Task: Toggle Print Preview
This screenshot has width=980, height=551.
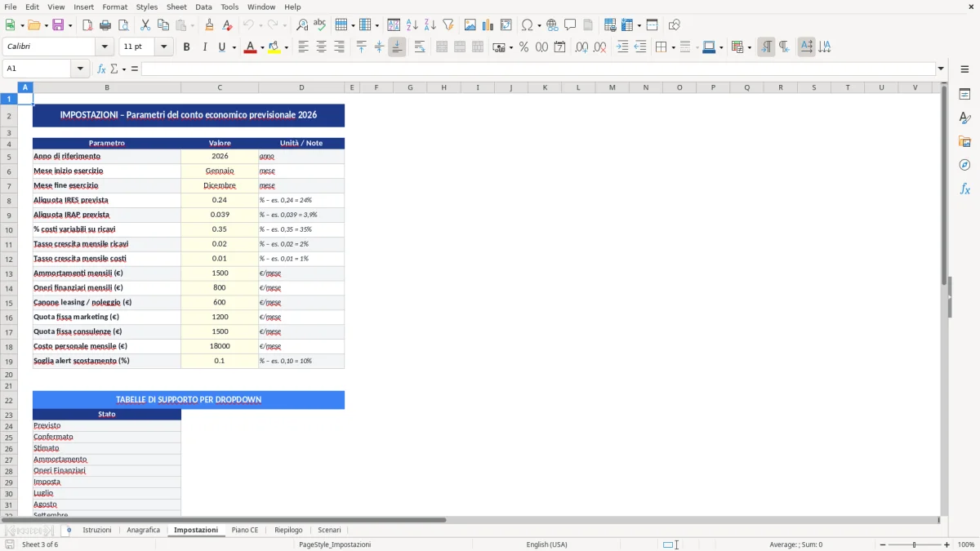Action: click(122, 25)
